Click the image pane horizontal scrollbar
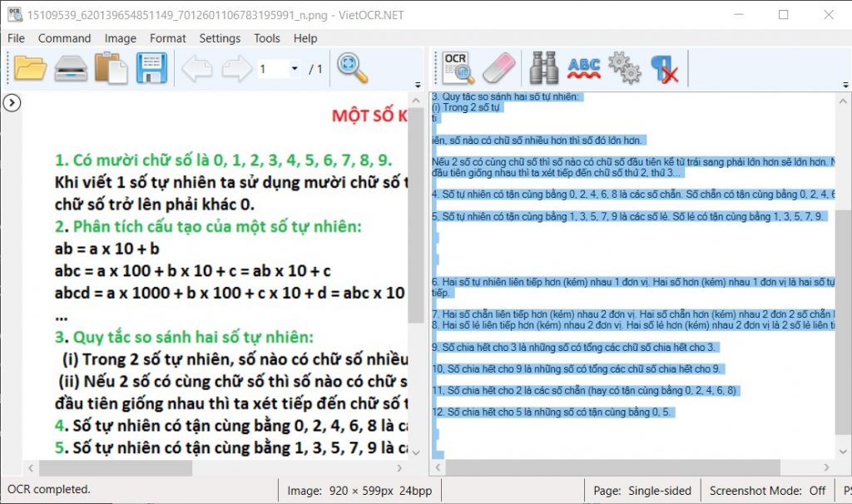Viewport: 852px width, 504px height. pyautogui.click(x=215, y=467)
